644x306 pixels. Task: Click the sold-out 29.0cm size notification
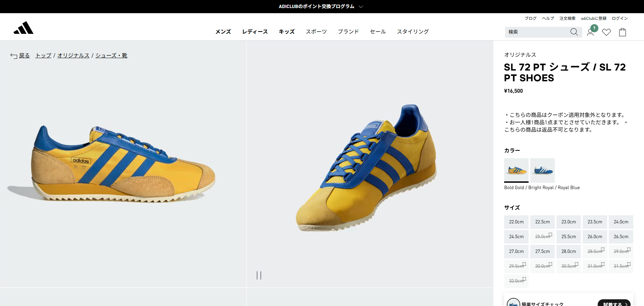621,252
